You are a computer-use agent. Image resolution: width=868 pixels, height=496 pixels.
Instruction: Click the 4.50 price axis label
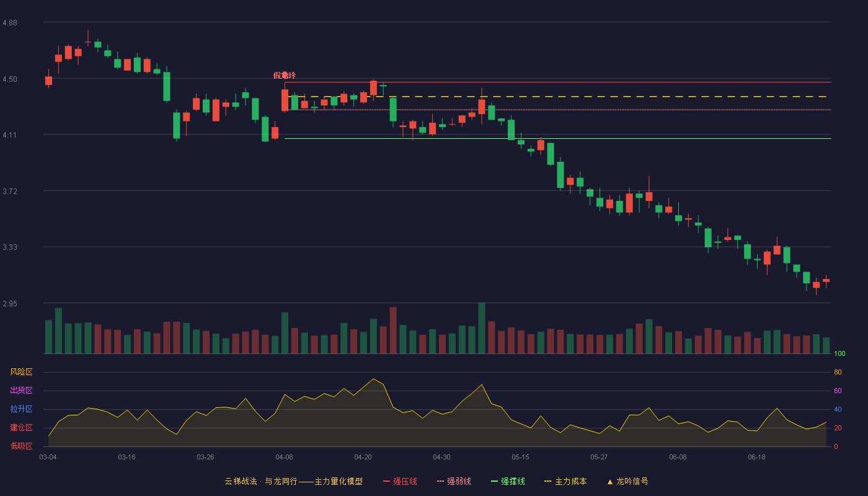(10, 79)
